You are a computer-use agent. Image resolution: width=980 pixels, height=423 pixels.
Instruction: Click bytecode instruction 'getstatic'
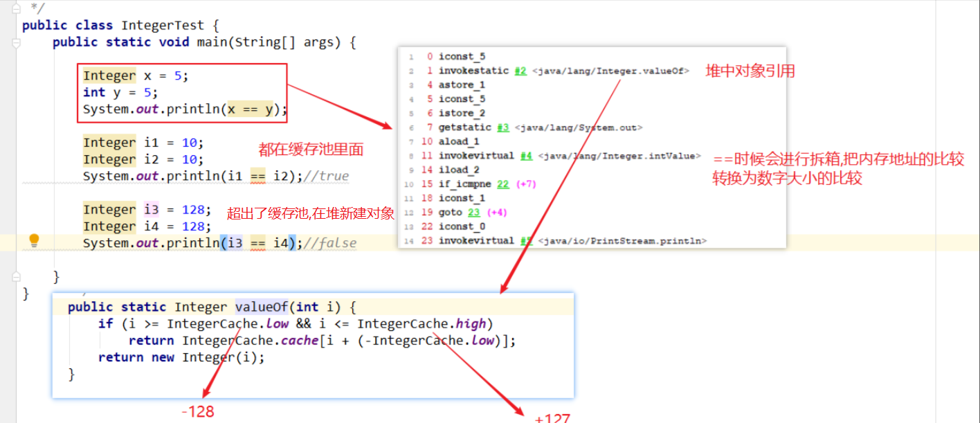click(x=464, y=127)
